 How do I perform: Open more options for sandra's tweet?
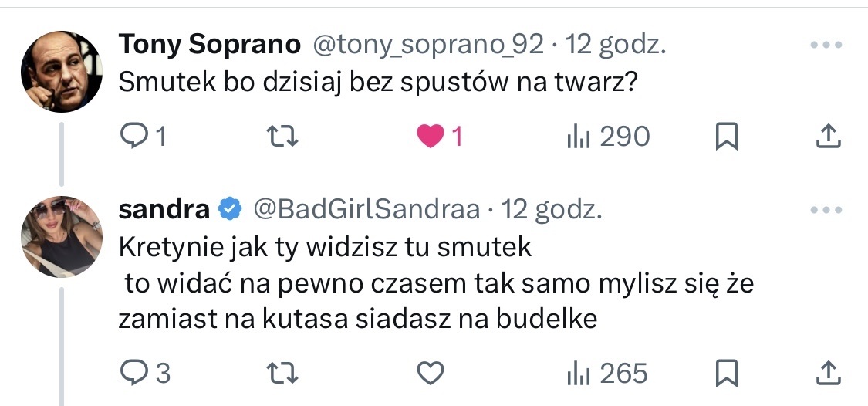click(826, 210)
